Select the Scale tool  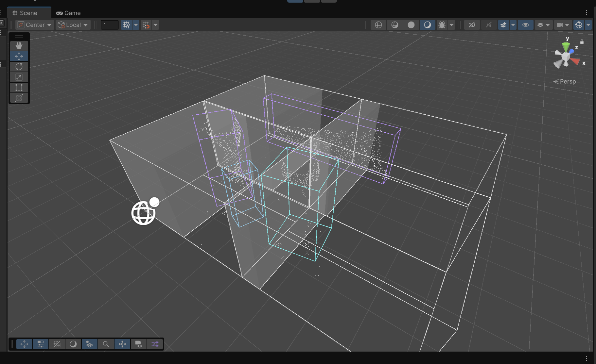19,77
